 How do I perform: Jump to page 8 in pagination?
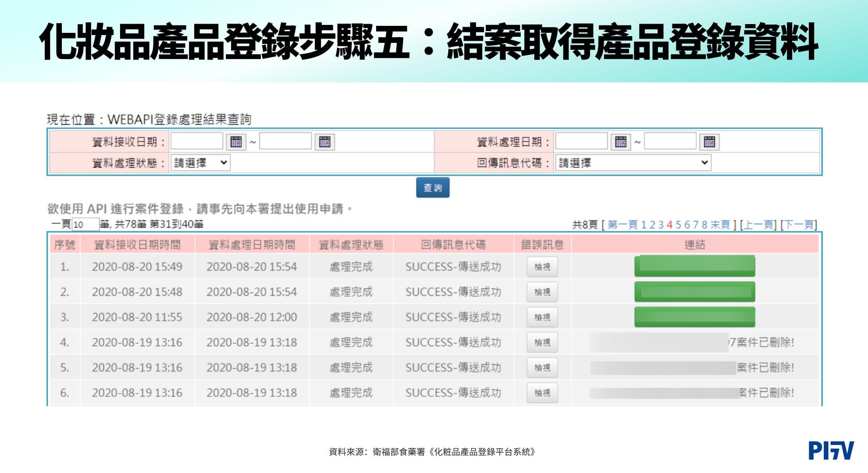pos(705,224)
